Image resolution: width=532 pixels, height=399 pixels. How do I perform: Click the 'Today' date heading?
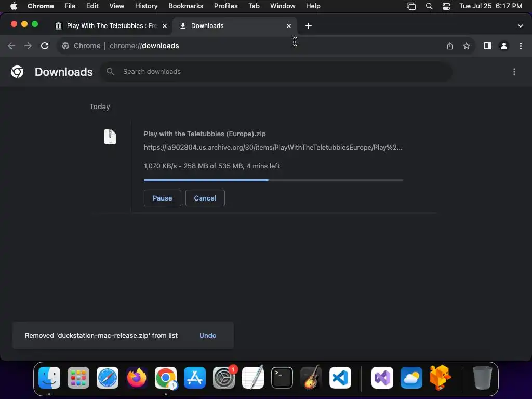point(99,107)
